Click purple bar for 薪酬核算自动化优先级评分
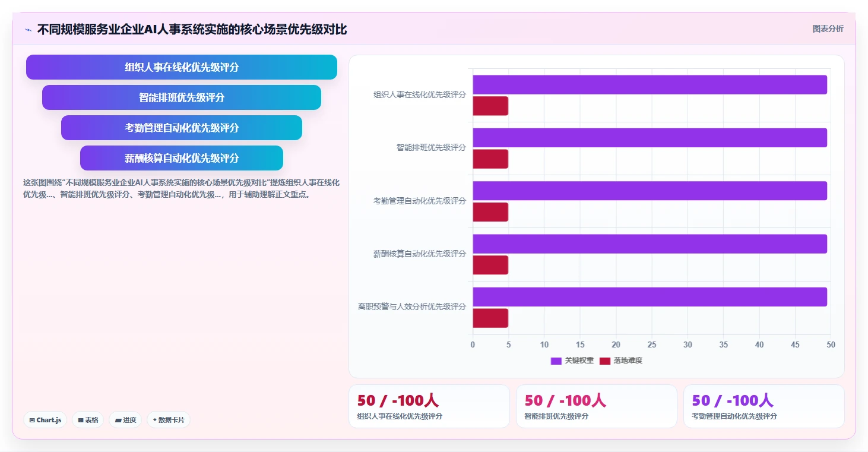The width and height of the screenshot is (868, 452). pyautogui.click(x=650, y=244)
